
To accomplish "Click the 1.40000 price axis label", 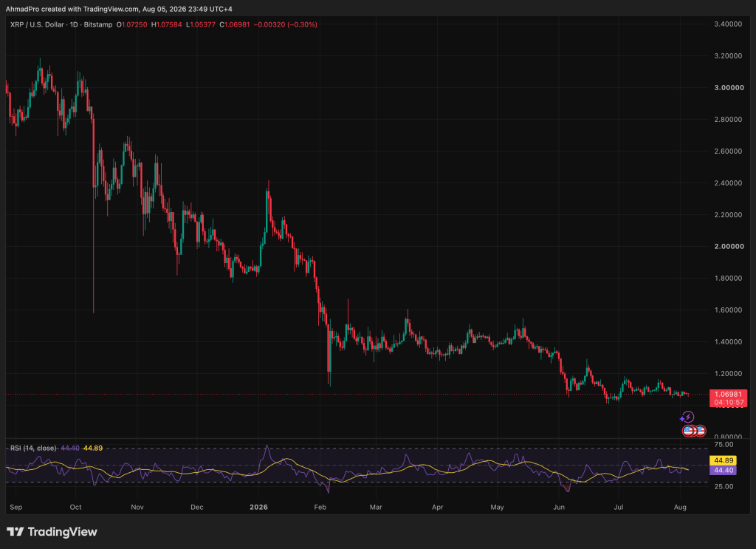I will pos(728,342).
